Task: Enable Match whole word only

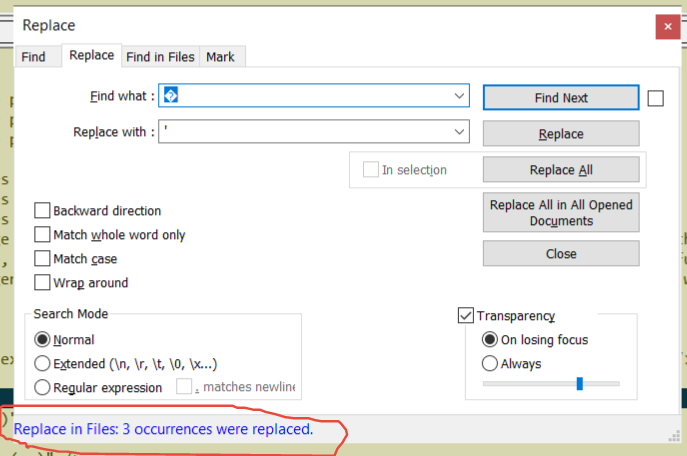Action: pos(42,235)
